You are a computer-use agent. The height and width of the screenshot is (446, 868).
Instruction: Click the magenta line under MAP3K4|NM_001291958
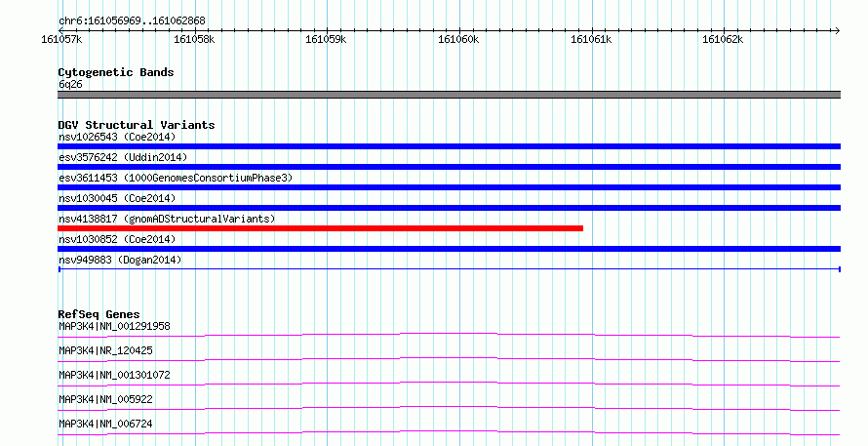pyautogui.click(x=449, y=335)
